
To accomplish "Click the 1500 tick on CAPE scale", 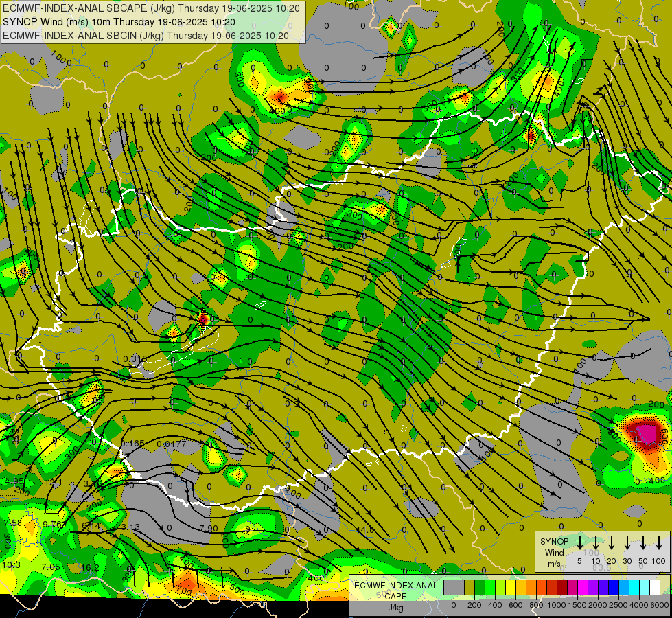I will (577, 605).
